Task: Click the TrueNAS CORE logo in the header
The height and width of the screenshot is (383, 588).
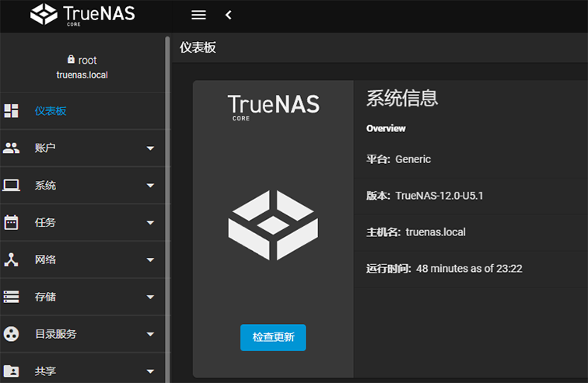Action: pos(82,15)
